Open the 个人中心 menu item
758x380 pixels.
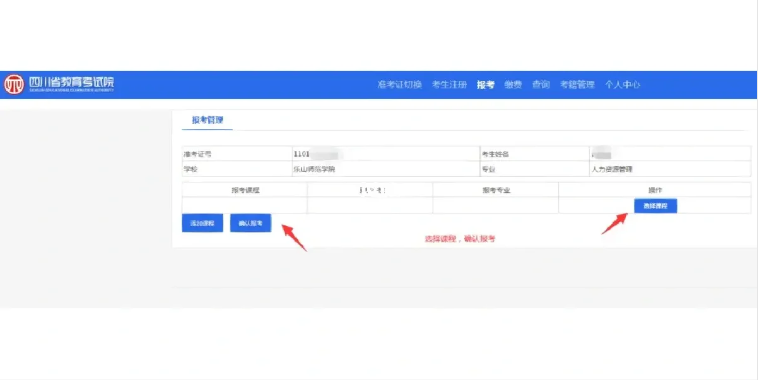[622, 85]
